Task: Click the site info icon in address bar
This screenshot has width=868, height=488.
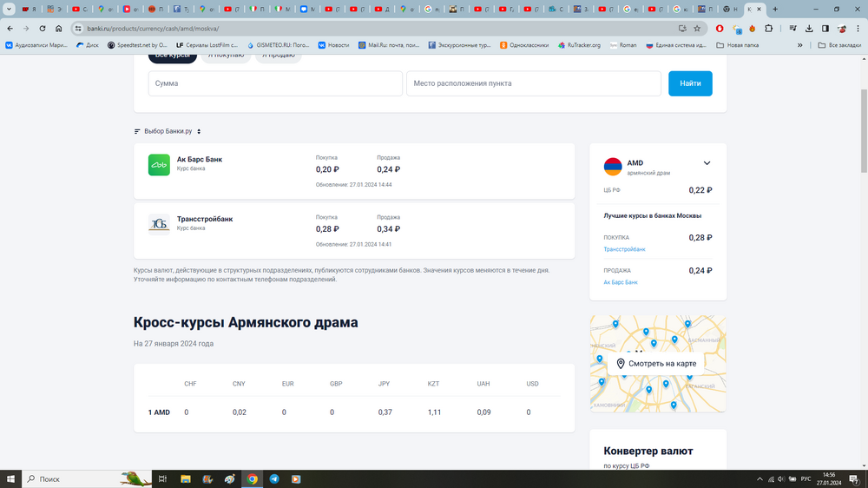Action: pyautogui.click(x=78, y=29)
